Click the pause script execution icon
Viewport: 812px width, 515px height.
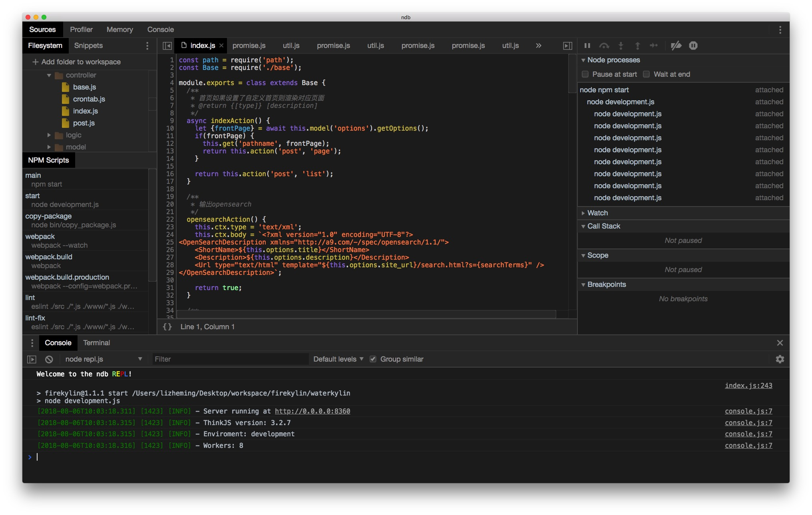tap(587, 46)
